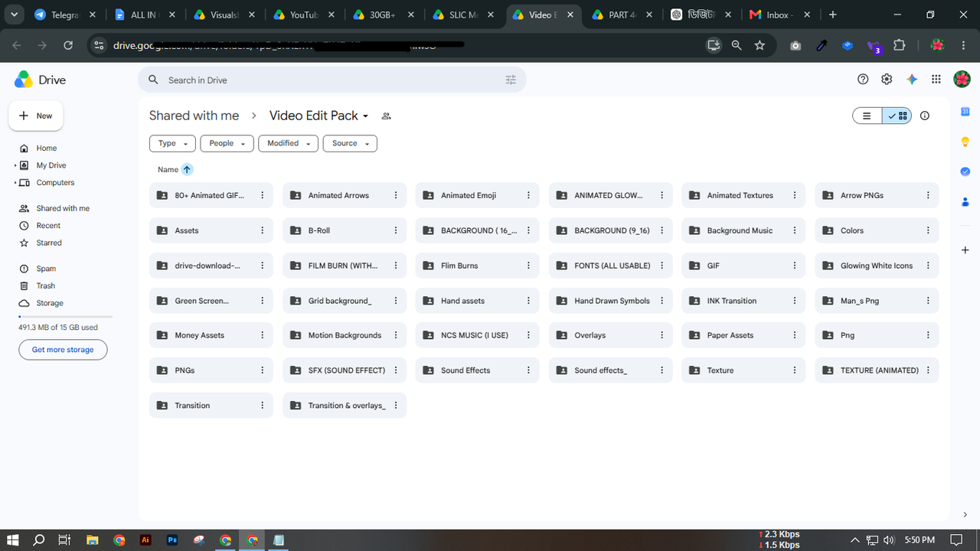Image resolution: width=980 pixels, height=551 pixels.
Task: Click the plus Get add-ons icon
Action: [x=965, y=250]
